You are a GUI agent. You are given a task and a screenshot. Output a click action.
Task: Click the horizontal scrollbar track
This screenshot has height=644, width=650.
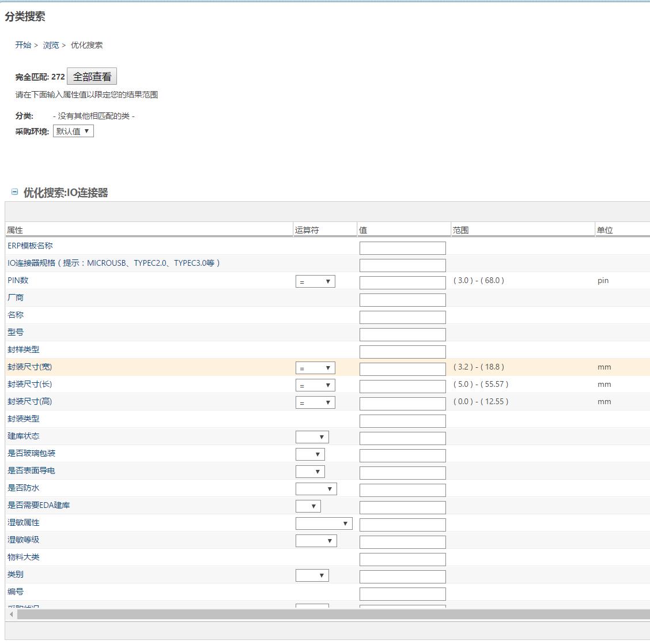333,614
